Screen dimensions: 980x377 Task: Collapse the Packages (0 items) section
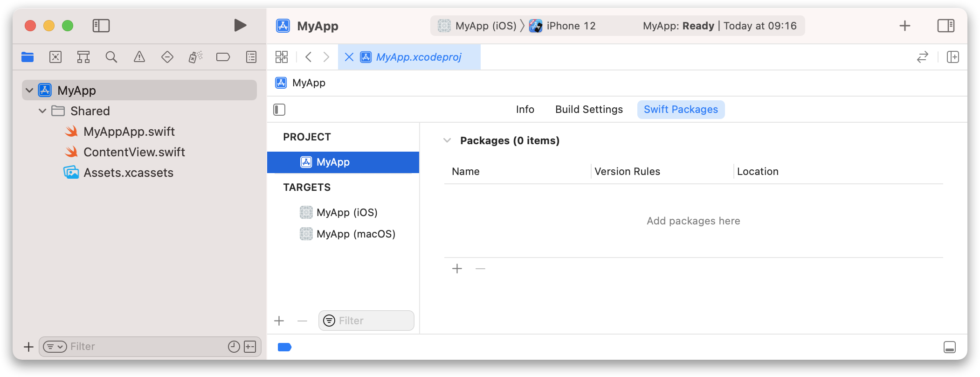click(x=447, y=140)
